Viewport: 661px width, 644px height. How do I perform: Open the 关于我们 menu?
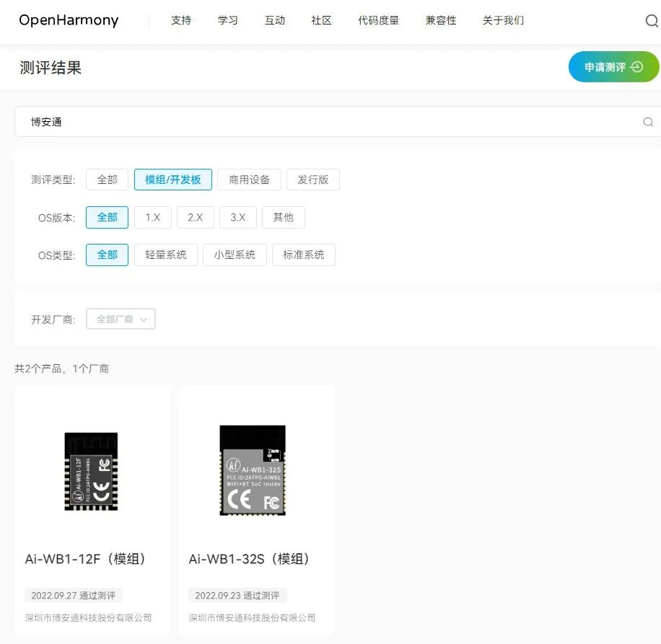click(x=504, y=20)
